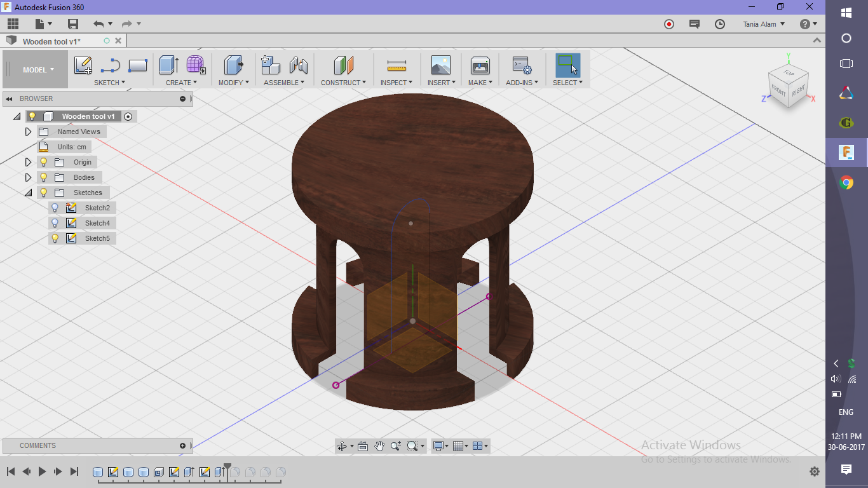Open the timeline settings gear
Viewport: 868px width, 488px height.
pos(815,471)
